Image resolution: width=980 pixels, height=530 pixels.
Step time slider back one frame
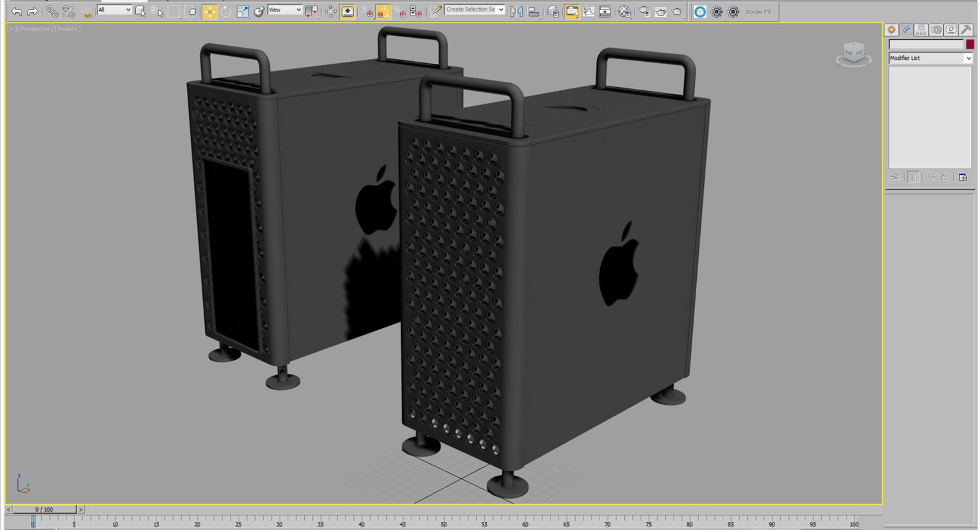coord(9,510)
